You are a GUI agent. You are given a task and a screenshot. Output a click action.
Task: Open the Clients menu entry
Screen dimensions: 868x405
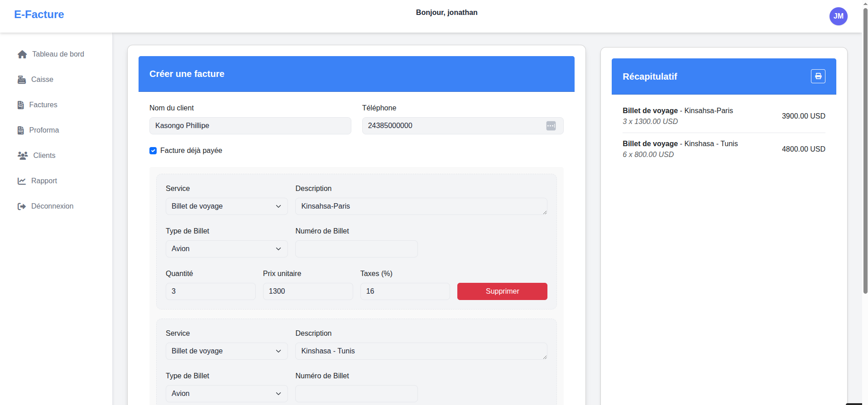[44, 156]
